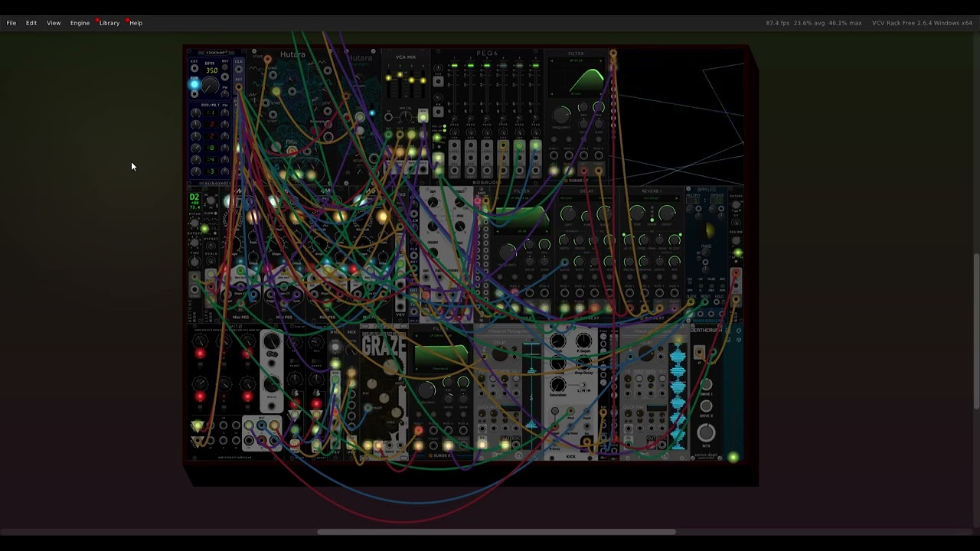Click the Reverb 1 DECAY knob
This screenshot has width=980, height=551.
[x=667, y=214]
